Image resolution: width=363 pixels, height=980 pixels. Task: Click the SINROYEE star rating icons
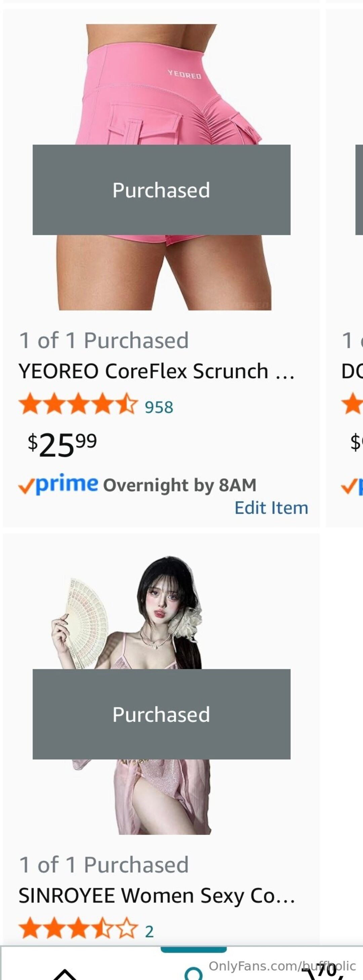pyautogui.click(x=78, y=928)
